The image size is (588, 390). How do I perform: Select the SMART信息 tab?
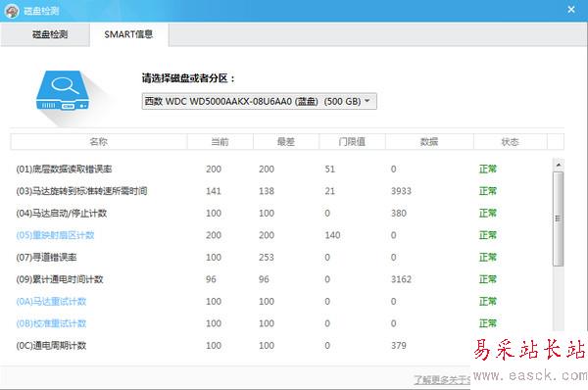click(x=128, y=34)
